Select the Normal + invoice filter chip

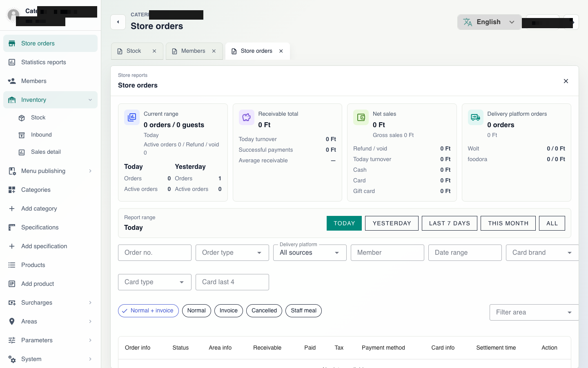tap(148, 311)
